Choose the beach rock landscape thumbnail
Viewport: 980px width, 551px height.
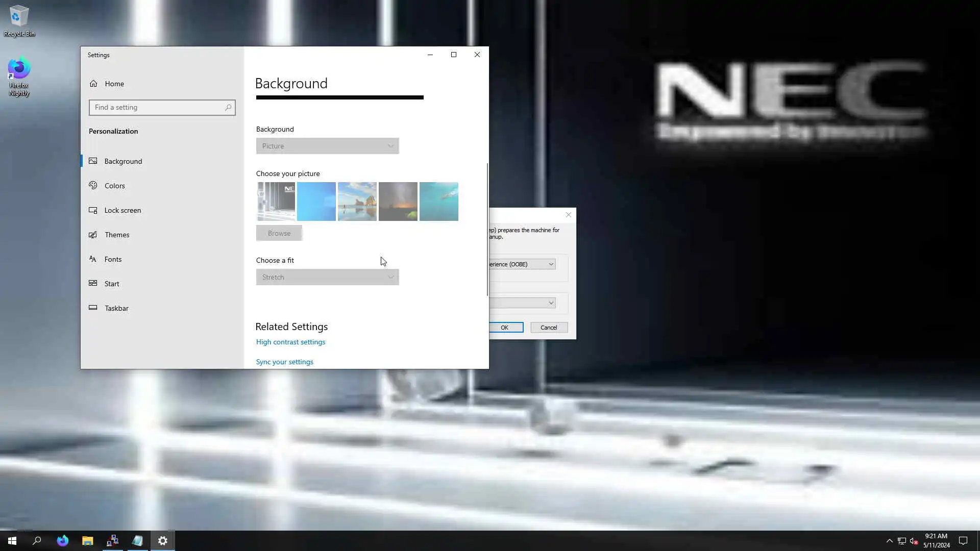(x=357, y=202)
